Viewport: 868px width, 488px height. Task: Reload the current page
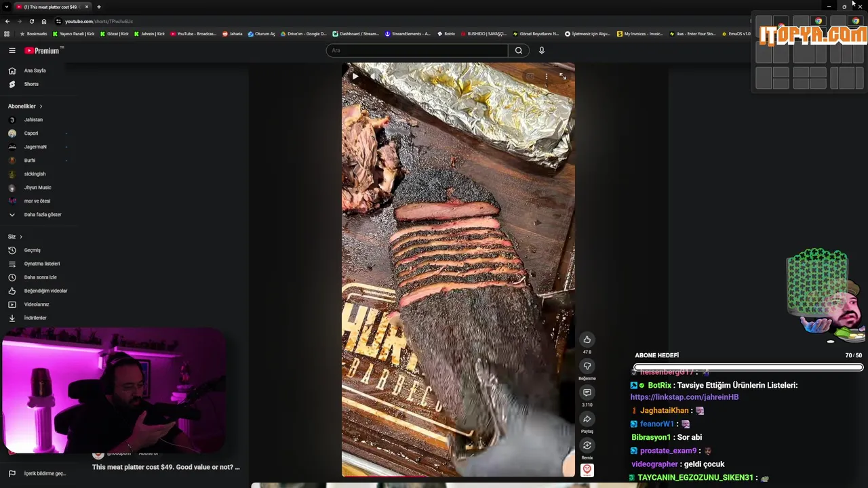point(31,21)
